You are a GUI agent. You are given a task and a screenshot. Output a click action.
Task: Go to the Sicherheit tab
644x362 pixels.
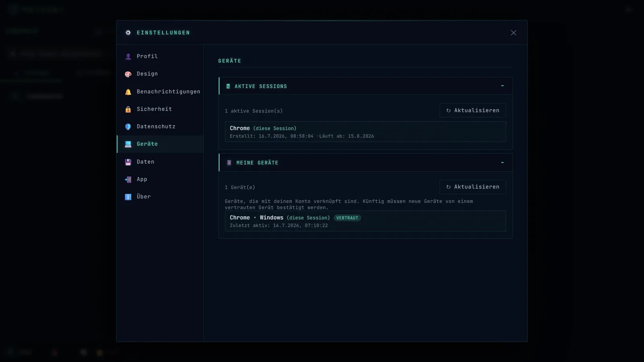160,109
